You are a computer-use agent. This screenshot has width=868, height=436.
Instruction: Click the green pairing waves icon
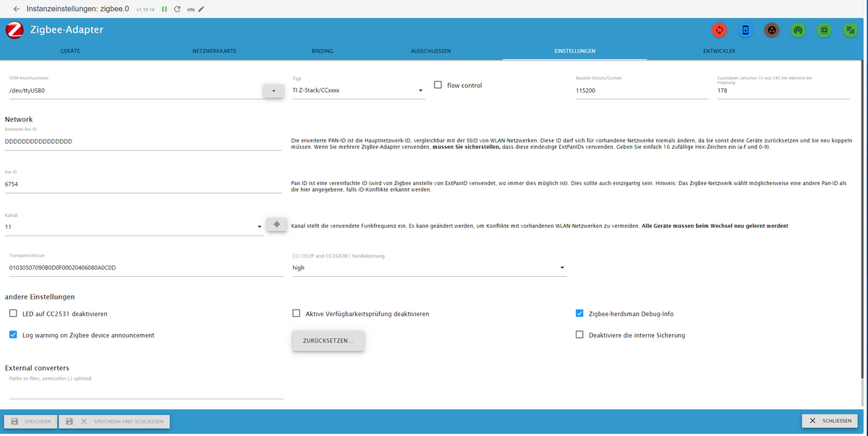coord(849,30)
